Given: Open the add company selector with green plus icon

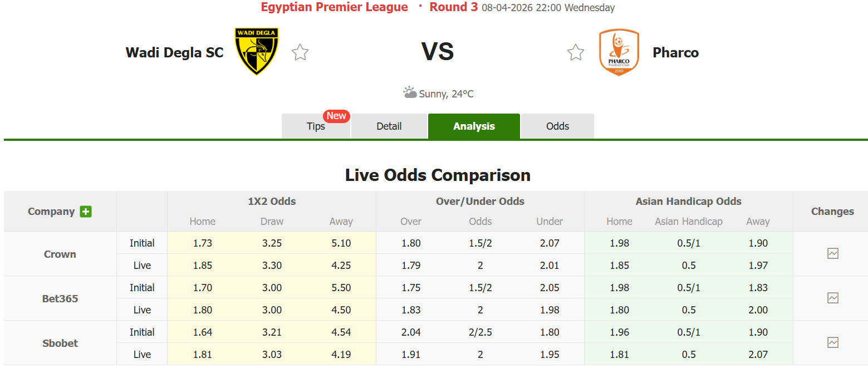Looking at the screenshot, I should [85, 212].
